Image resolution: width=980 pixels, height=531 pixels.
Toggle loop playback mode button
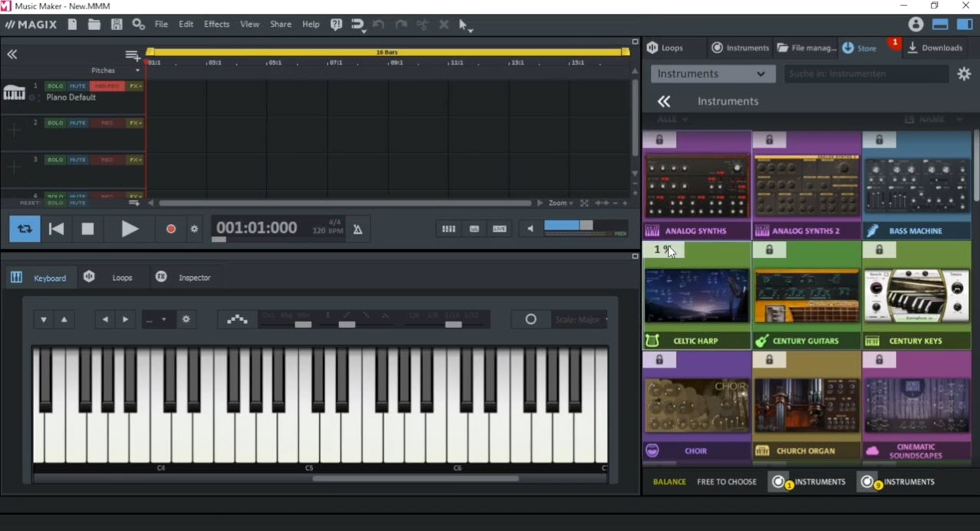coord(25,229)
